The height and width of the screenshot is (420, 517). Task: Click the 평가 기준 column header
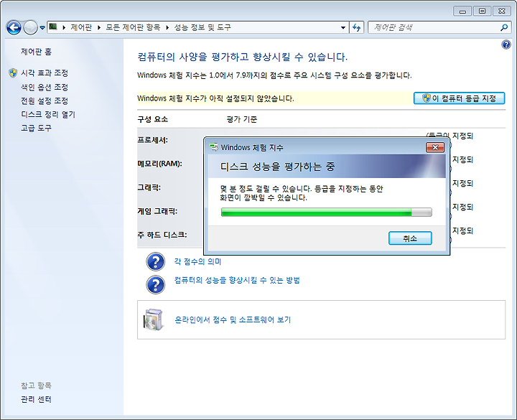(x=242, y=119)
